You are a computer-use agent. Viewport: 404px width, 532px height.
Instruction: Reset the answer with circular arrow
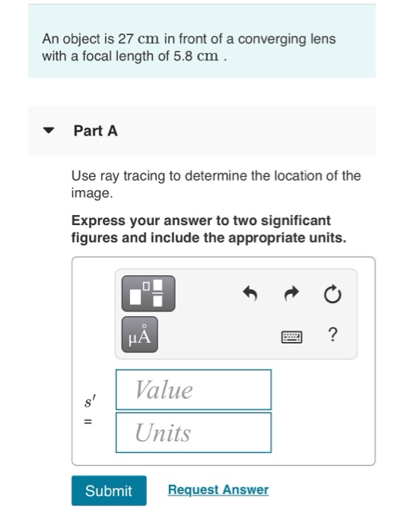pyautogui.click(x=332, y=294)
